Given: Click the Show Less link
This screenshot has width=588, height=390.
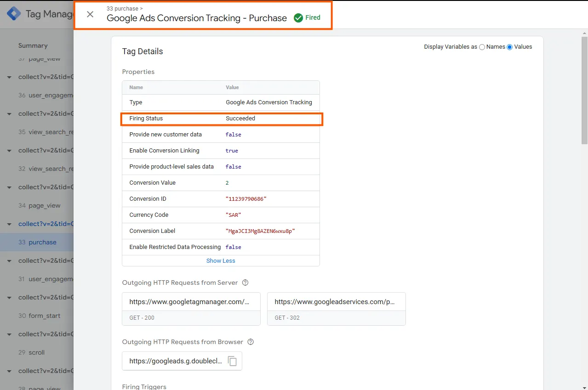Looking at the screenshot, I should [x=221, y=260].
